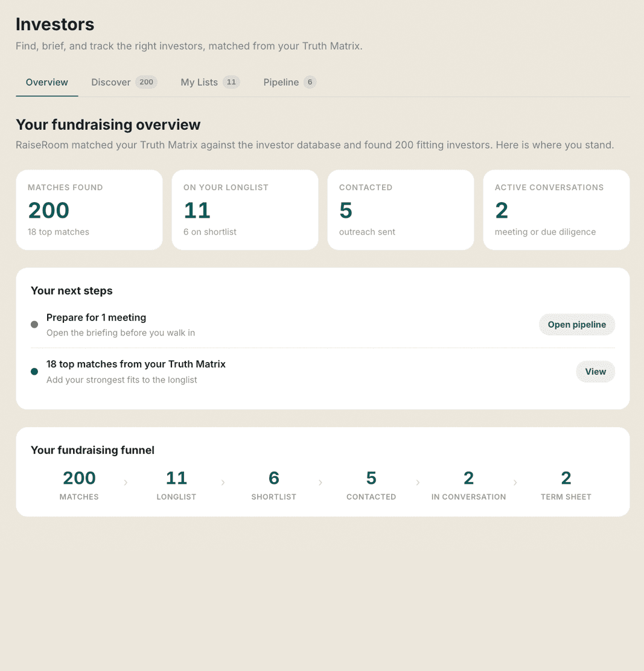Screen dimensions: 644x671
Task: Click the Term Sheet funnel stage
Action: tap(566, 485)
